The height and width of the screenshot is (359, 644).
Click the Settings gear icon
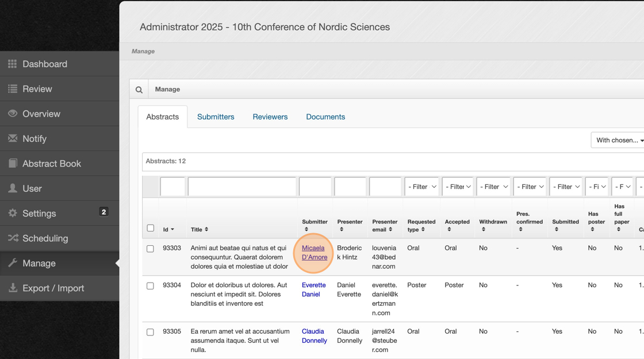pyautogui.click(x=13, y=213)
